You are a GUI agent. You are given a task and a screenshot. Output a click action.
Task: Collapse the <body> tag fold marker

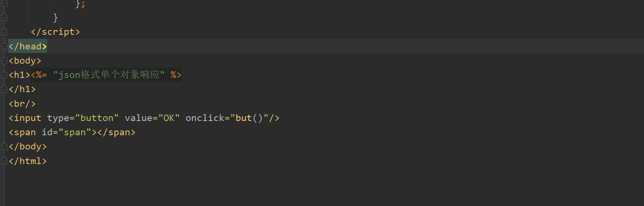4,60
